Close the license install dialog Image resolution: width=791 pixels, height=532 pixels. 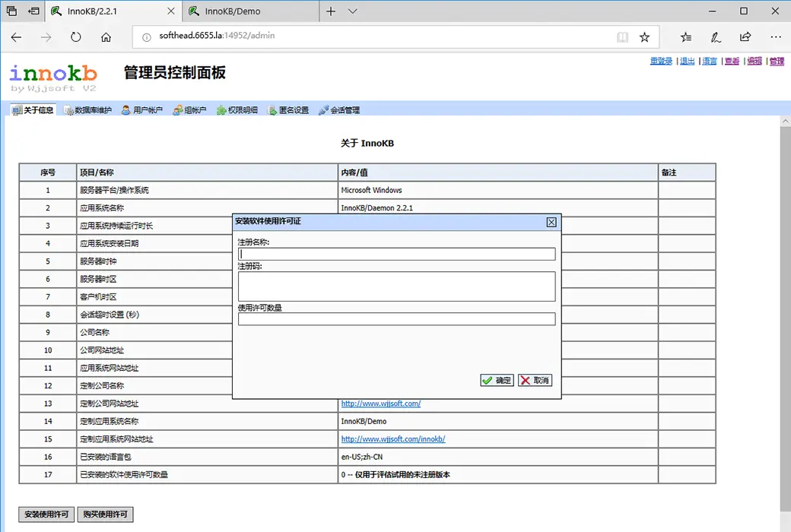pos(551,222)
